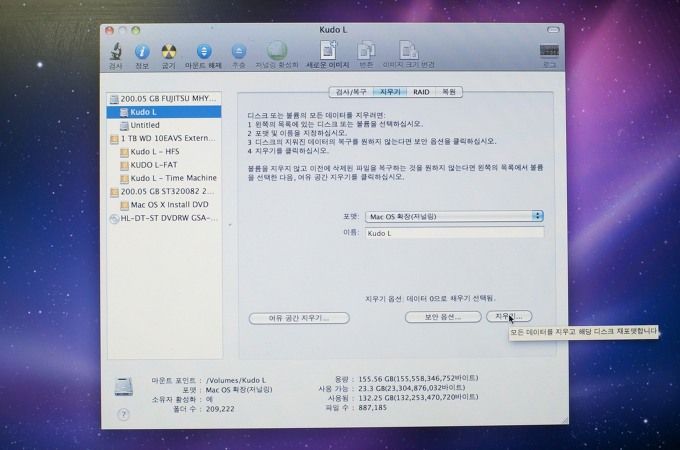Image resolution: width=680 pixels, height=450 pixels.
Task: Click the disk icon beside mount point info
Action: tap(124, 386)
